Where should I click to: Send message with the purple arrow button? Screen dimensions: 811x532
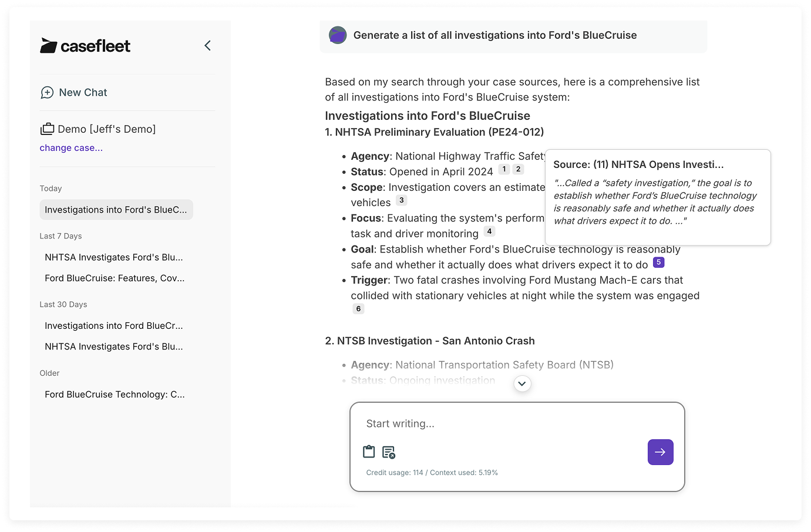coord(660,452)
